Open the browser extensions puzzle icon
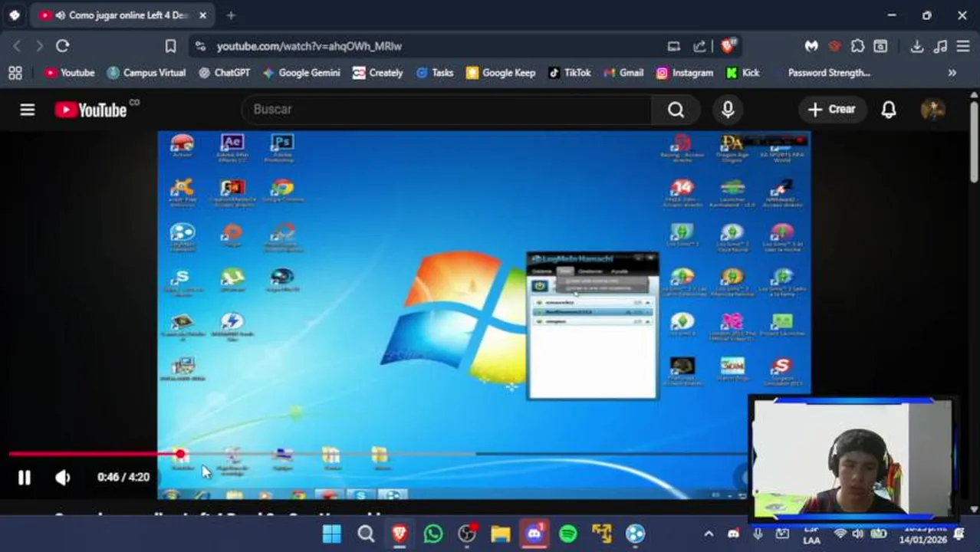 (857, 46)
